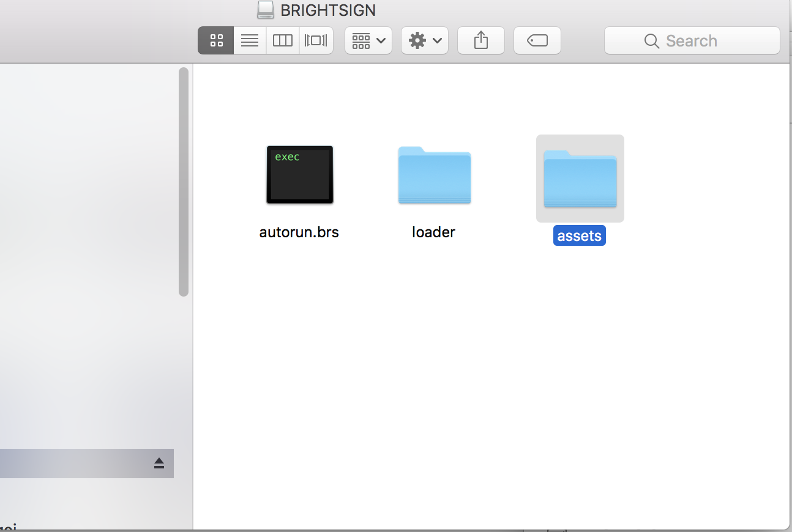Click the Share button

(481, 41)
